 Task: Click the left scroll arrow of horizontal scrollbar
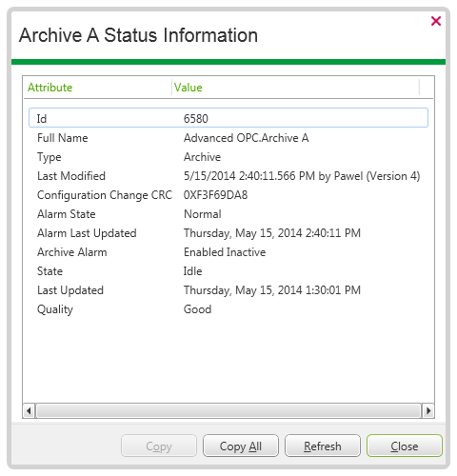point(30,411)
